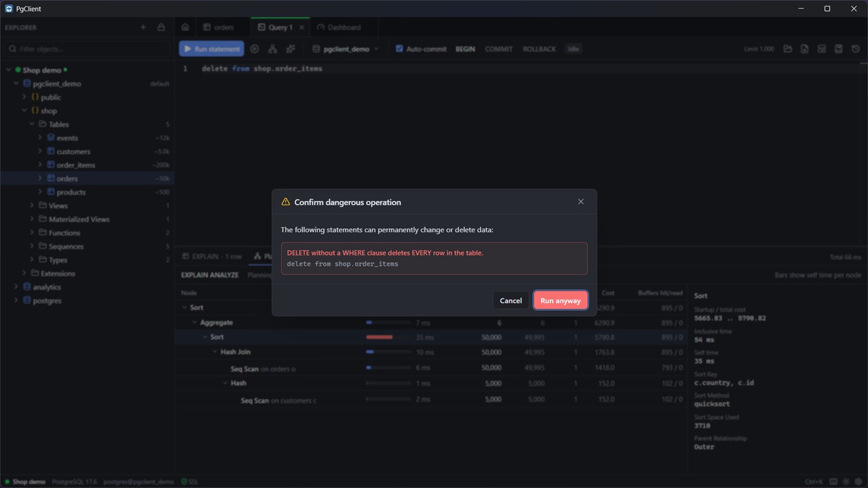
Task: Close the Query 1 tab
Action: (302, 27)
